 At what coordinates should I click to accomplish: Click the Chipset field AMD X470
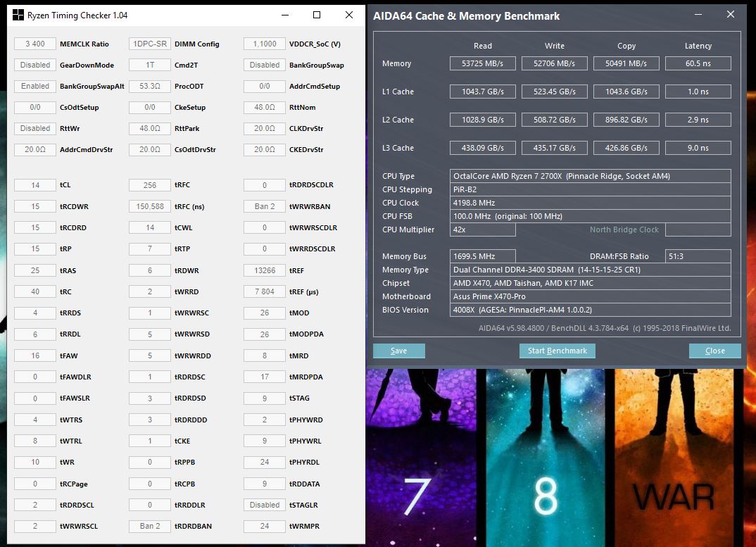pos(590,283)
